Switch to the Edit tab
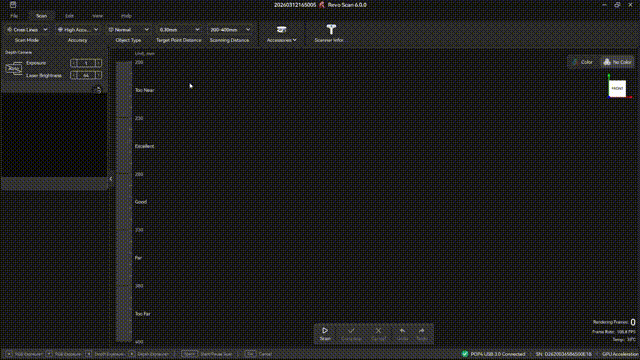Viewport: 640px width, 360px height. click(69, 16)
